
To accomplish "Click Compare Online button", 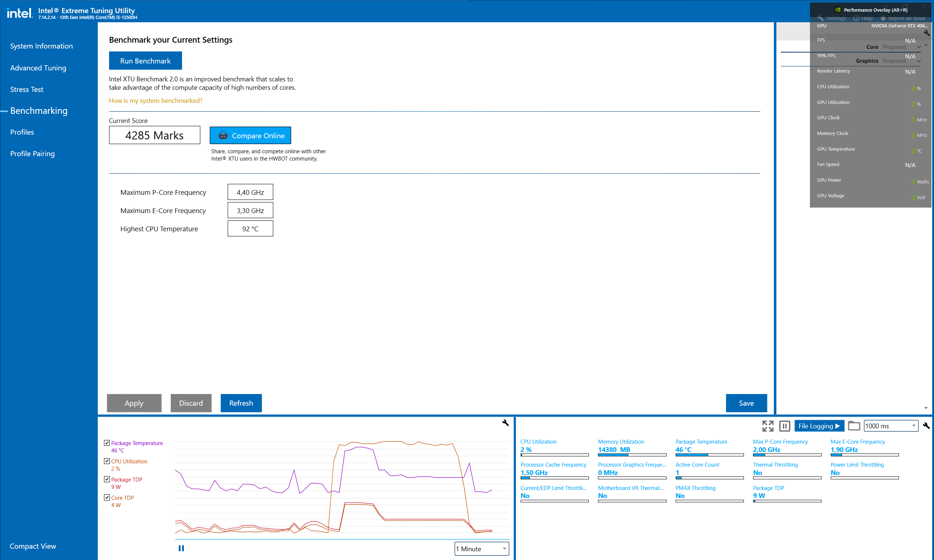I will tap(250, 135).
